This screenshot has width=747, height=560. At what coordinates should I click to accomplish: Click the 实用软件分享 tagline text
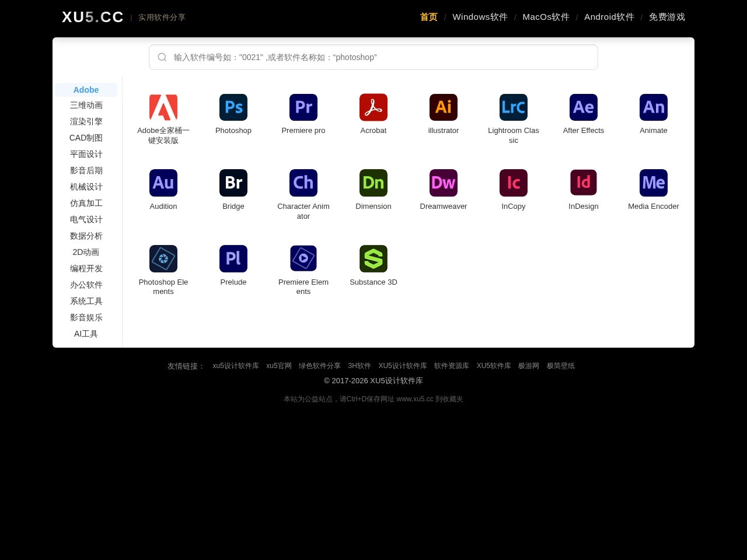(x=162, y=17)
